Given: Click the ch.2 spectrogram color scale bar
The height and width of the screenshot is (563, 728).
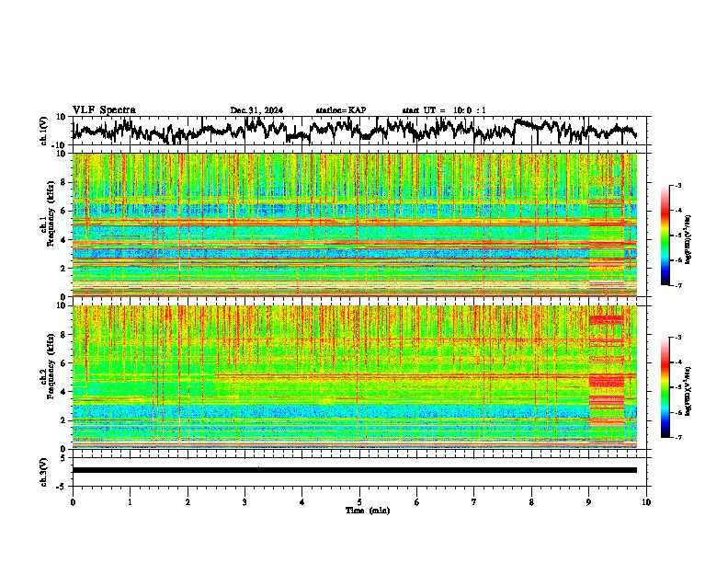Looking at the screenshot, I should tap(665, 387).
